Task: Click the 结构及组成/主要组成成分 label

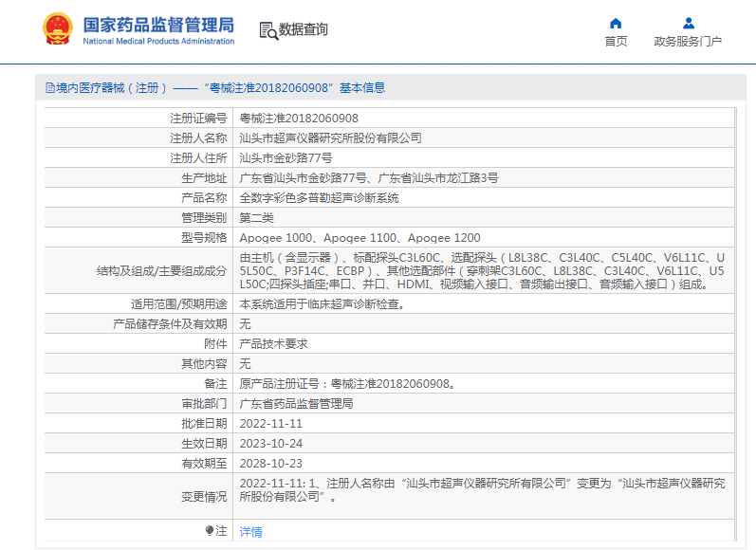Action: [x=161, y=271]
